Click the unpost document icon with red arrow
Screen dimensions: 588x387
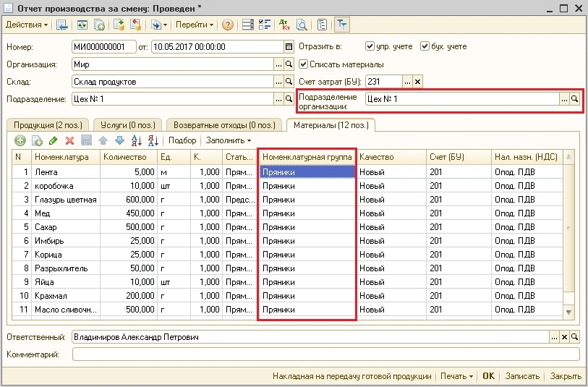coord(135,25)
